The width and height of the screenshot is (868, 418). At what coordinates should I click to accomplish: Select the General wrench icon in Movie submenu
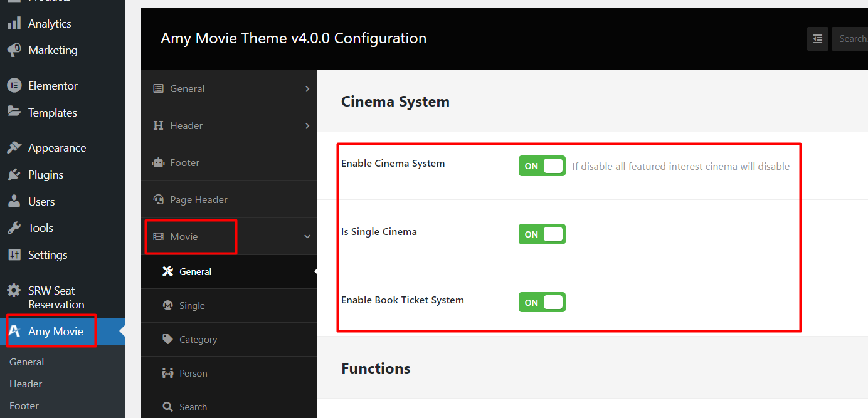click(167, 271)
